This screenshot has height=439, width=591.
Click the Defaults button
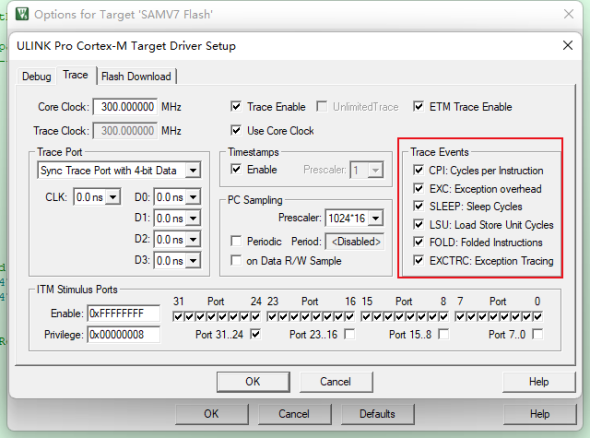pyautogui.click(x=377, y=414)
